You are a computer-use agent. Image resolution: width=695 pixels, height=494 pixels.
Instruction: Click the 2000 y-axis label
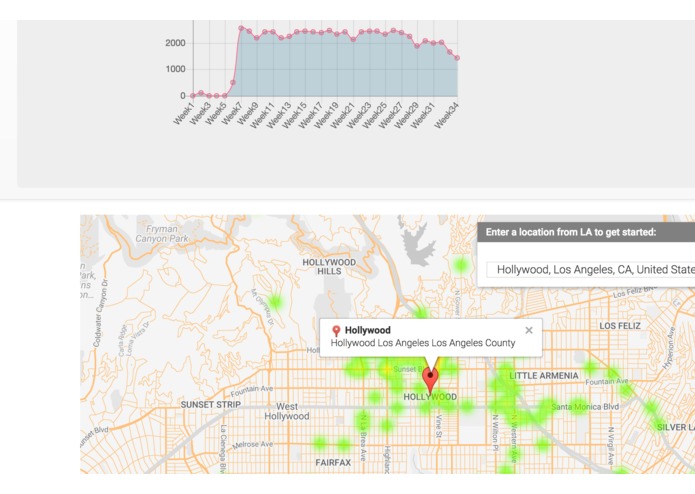(175, 43)
